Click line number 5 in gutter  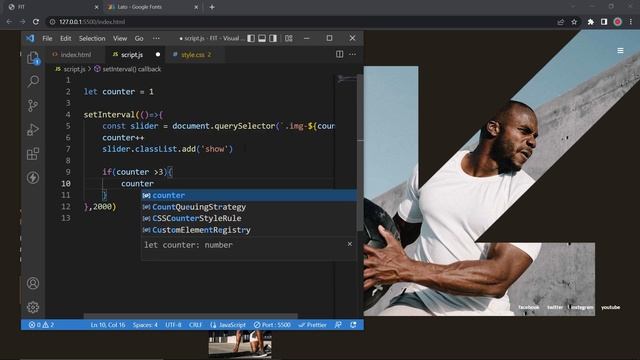68,126
